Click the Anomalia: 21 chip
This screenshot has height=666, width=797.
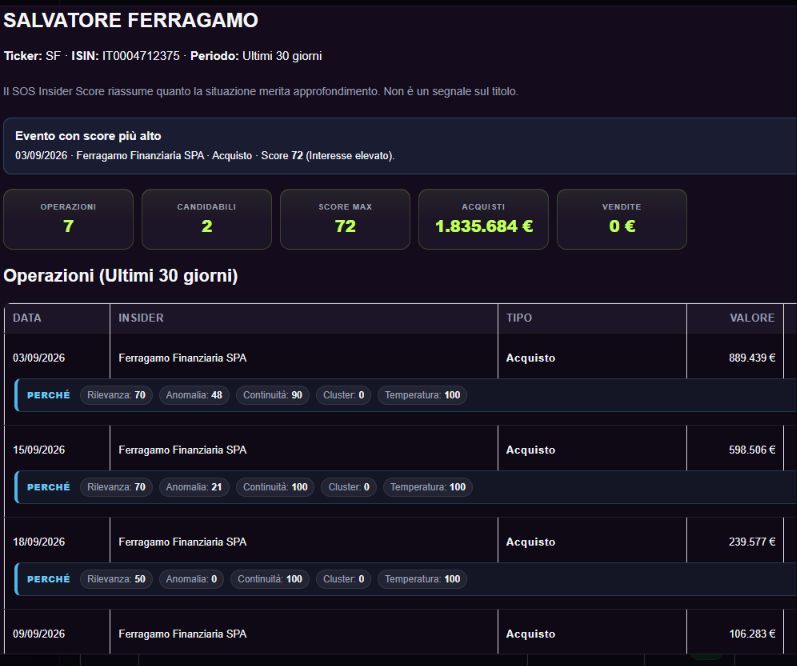(x=194, y=487)
